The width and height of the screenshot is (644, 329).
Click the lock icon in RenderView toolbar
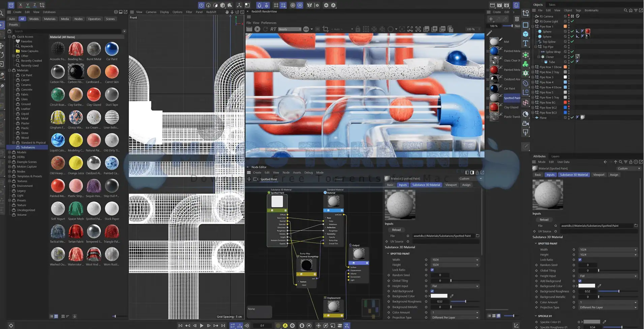tap(358, 29)
